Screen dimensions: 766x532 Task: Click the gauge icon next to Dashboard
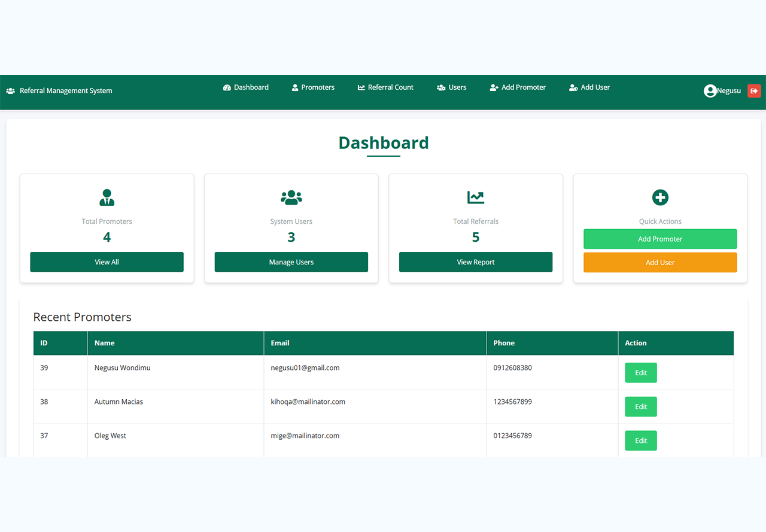pos(227,87)
